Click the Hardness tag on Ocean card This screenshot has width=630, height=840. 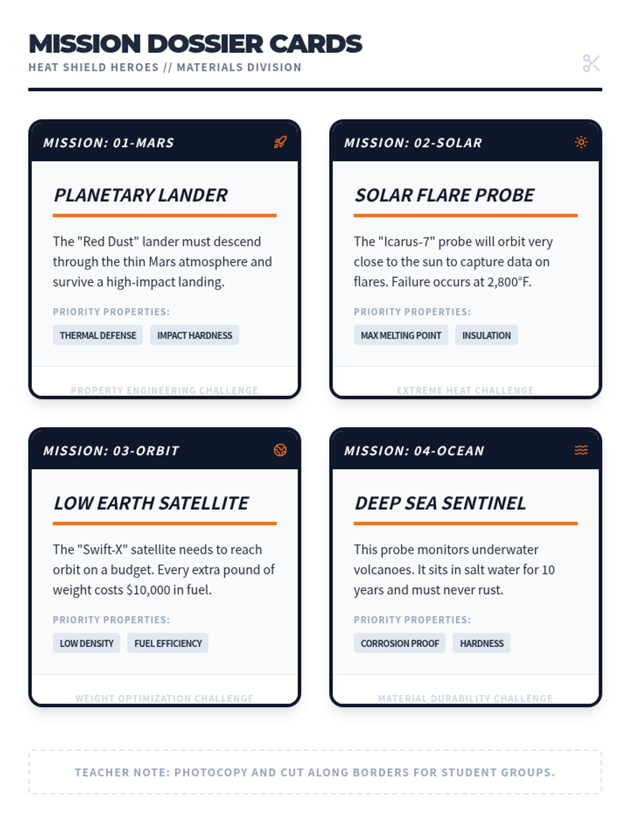[481, 644]
